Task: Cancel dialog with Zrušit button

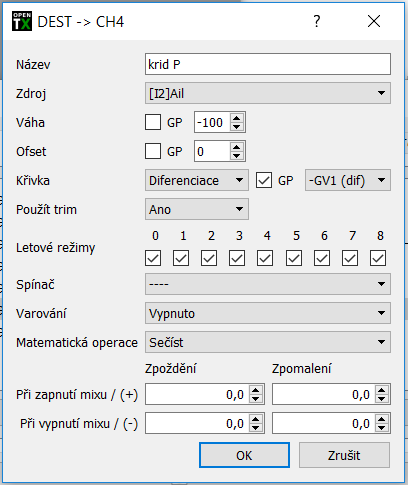Action: 344,455
